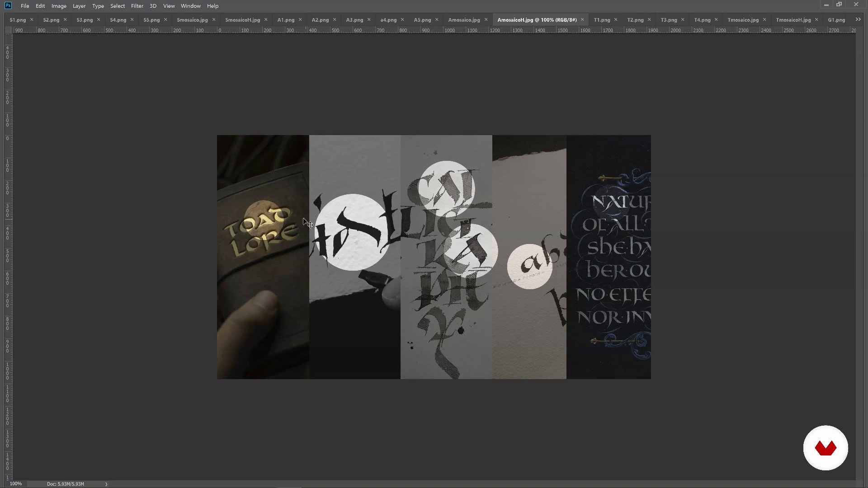Click the 100% zoom level field
This screenshot has height=488, width=868.
click(16, 484)
